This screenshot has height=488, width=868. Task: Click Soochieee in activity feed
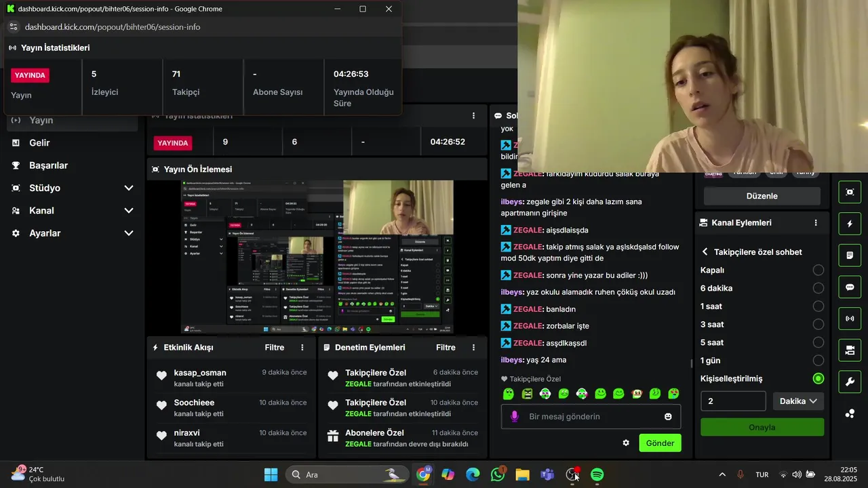194,403
